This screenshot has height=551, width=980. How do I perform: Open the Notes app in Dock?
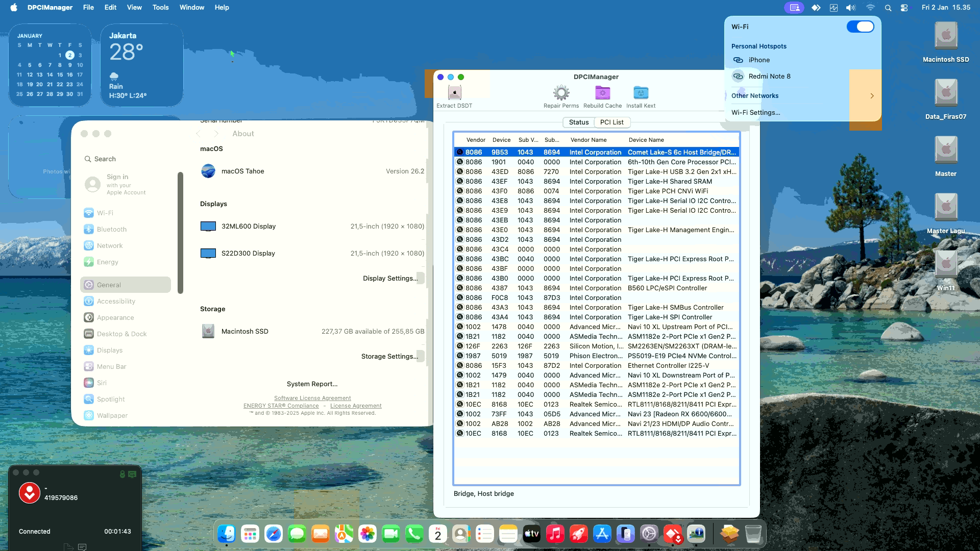[508, 534]
